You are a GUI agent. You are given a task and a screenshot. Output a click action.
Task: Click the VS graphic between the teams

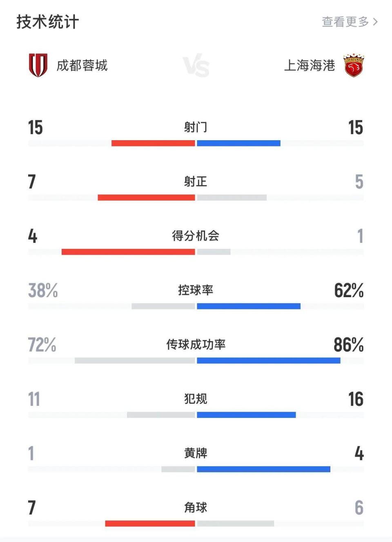click(196, 65)
